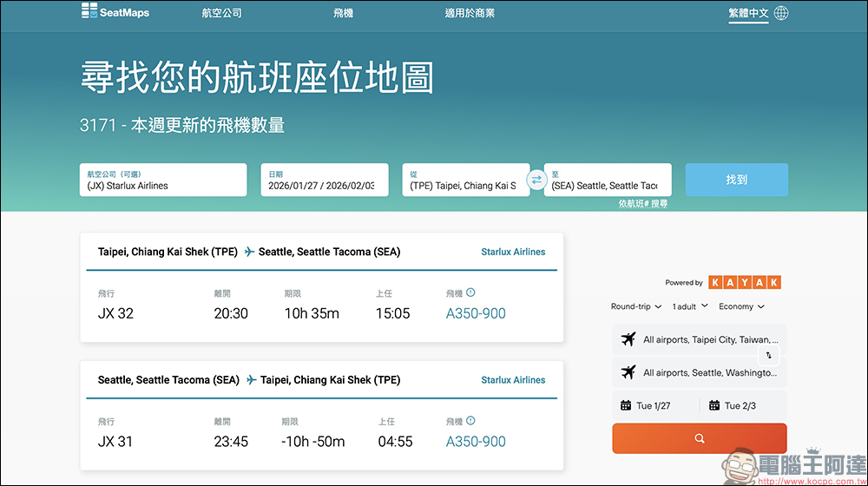Screen dimensions: 868x486
Task: Click airplane arrow icon in TPE to SEA header
Action: tap(249, 252)
